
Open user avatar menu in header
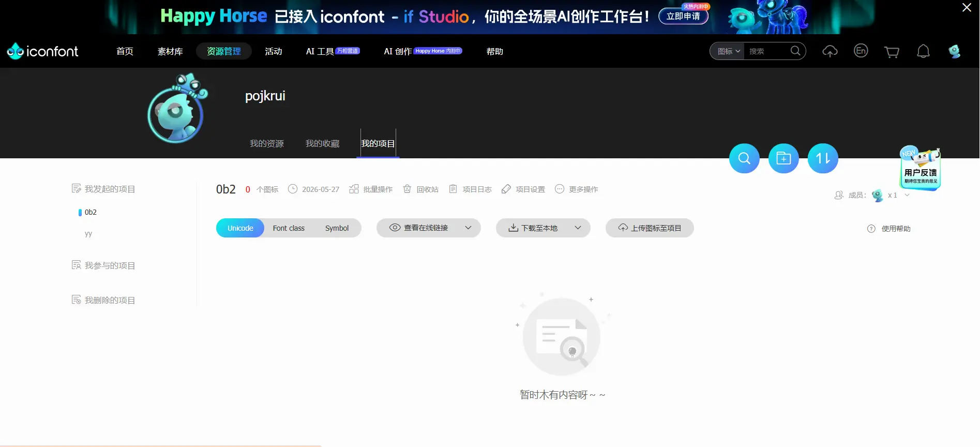pos(955,51)
